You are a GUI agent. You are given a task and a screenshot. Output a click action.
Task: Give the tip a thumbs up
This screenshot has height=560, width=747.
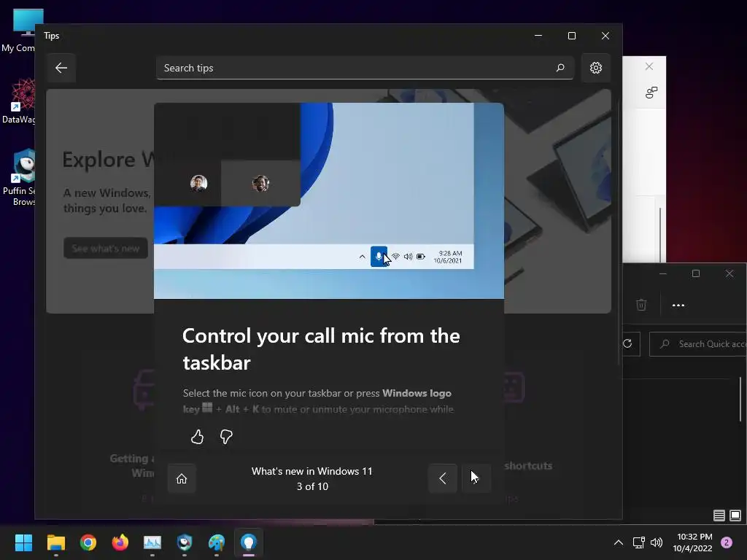197,436
